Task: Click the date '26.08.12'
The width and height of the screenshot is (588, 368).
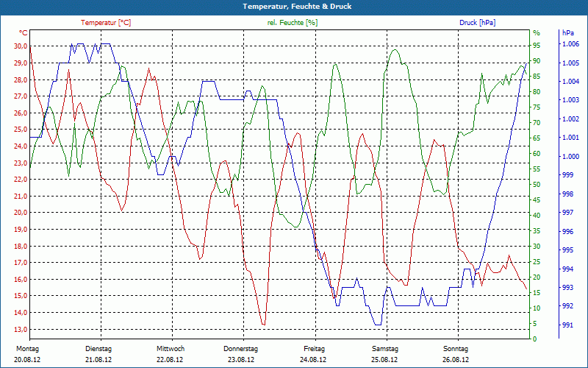Action: tap(456, 360)
